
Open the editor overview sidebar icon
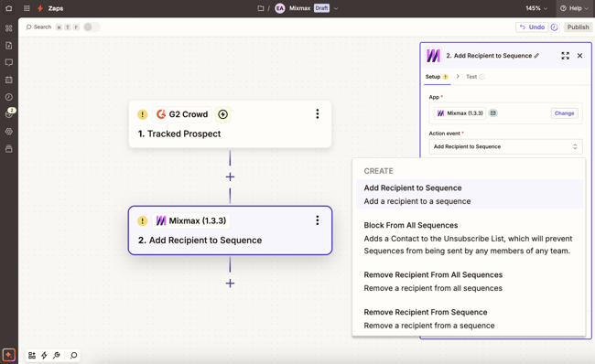click(9, 28)
